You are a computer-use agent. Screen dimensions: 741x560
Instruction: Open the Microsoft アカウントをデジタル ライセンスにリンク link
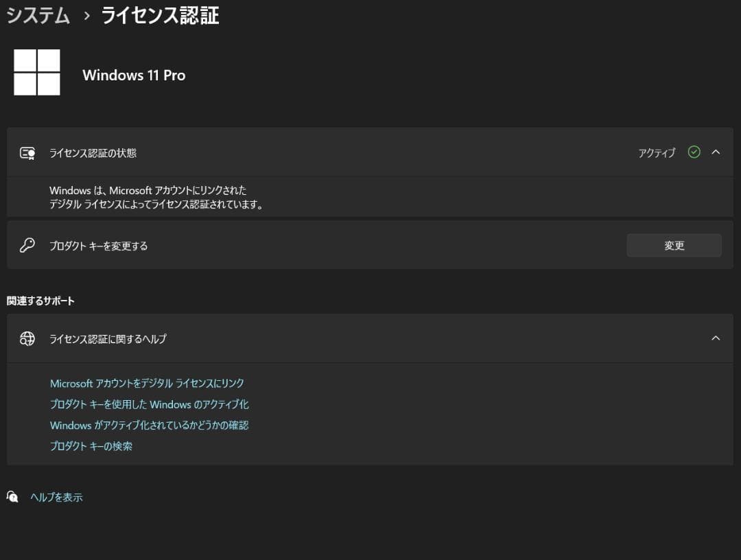(x=147, y=383)
